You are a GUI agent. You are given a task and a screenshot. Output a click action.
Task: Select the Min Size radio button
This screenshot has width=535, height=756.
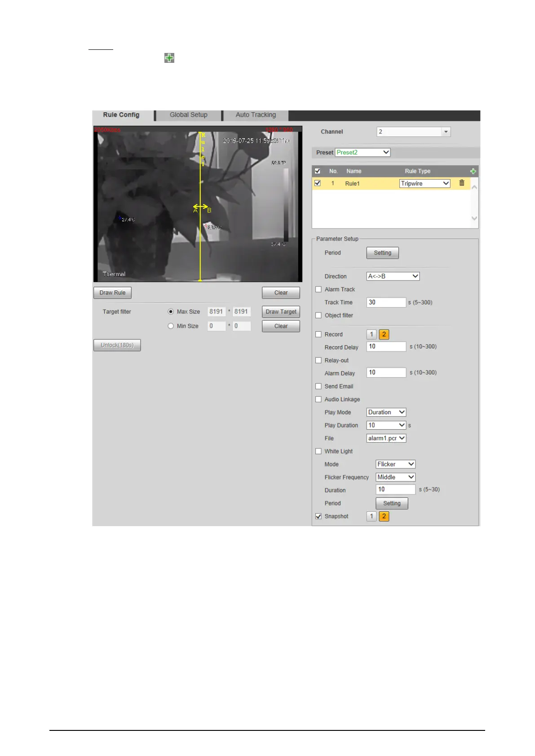[171, 326]
